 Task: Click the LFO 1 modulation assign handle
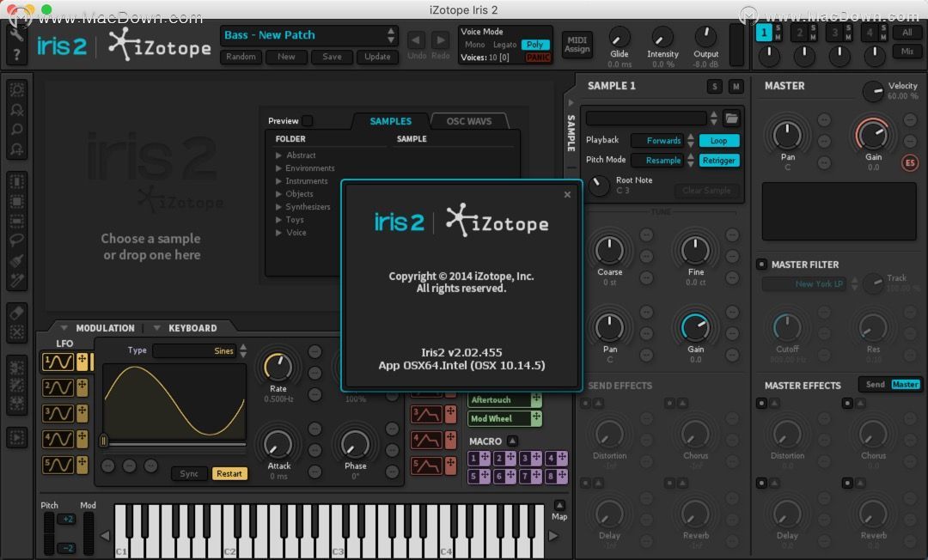point(82,362)
